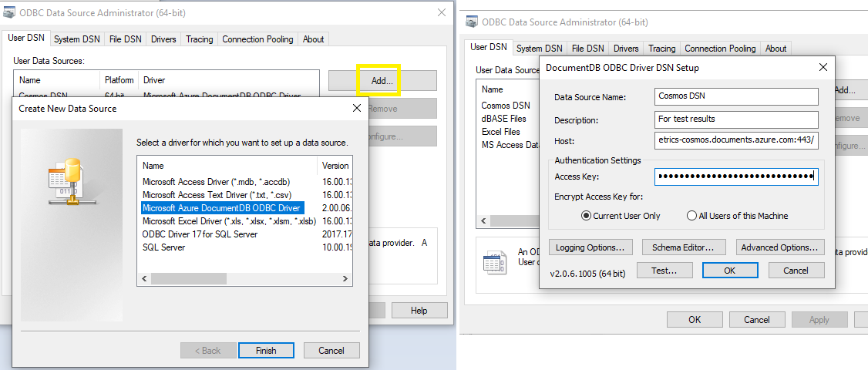Open the Drivers tab in left window
Viewport: 868px width, 370px height.
[163, 39]
